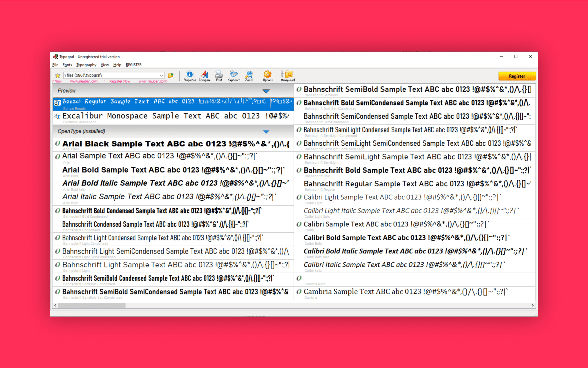This screenshot has width=588, height=368.
Task: Select the Bonzai Regular sample row
Action: tap(173, 104)
